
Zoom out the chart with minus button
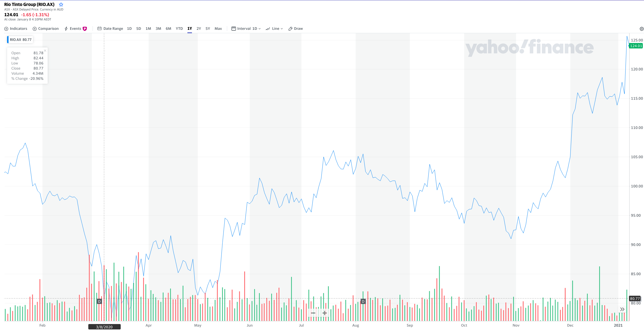tap(313, 313)
